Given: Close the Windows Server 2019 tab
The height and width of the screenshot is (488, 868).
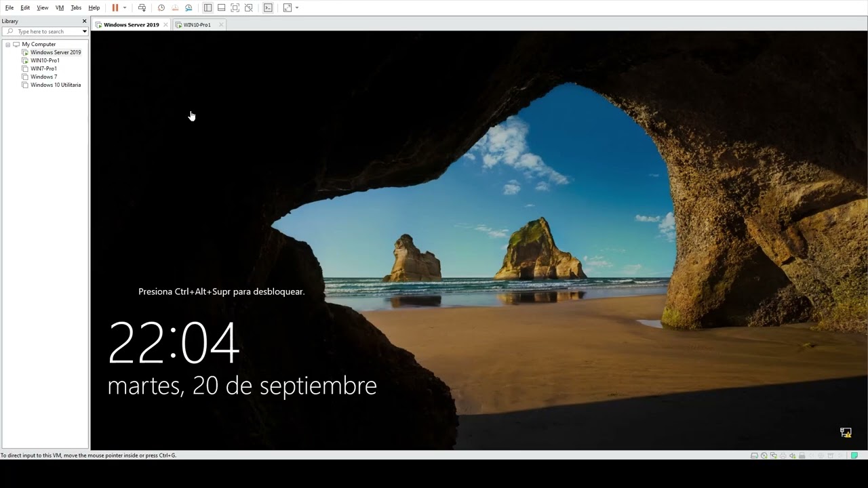Looking at the screenshot, I should point(165,24).
